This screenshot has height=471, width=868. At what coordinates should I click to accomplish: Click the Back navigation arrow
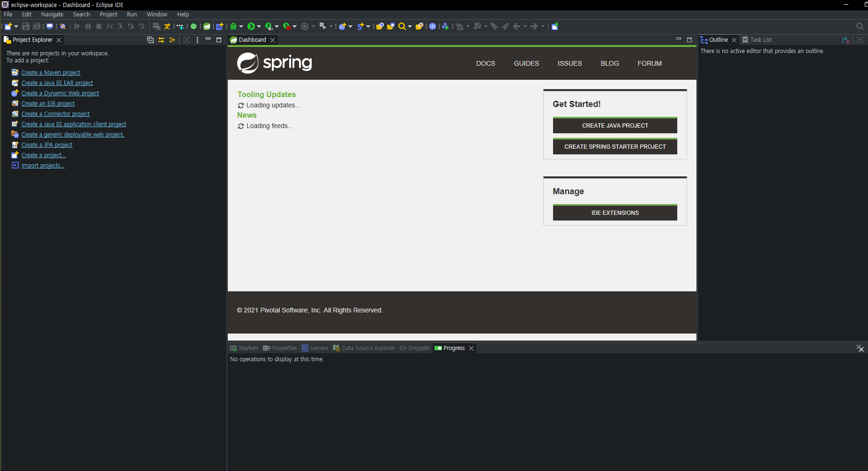pos(516,26)
